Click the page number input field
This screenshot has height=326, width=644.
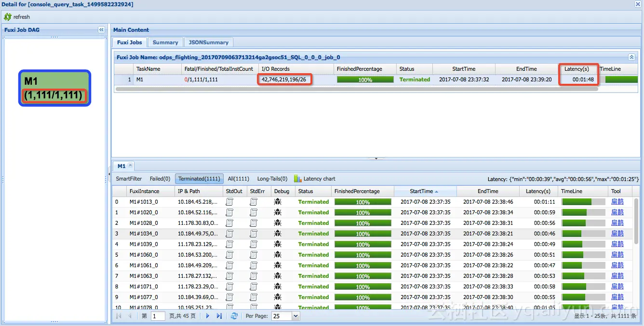pos(158,316)
